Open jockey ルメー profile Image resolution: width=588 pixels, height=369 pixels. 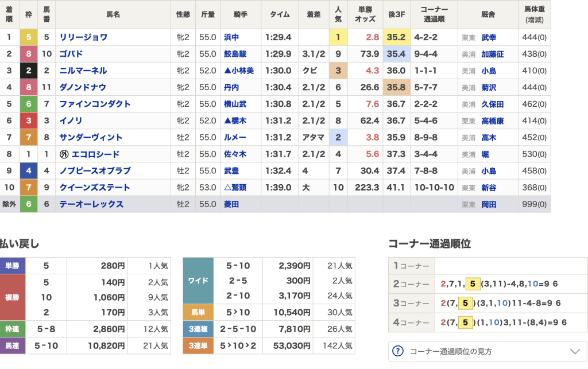235,138
